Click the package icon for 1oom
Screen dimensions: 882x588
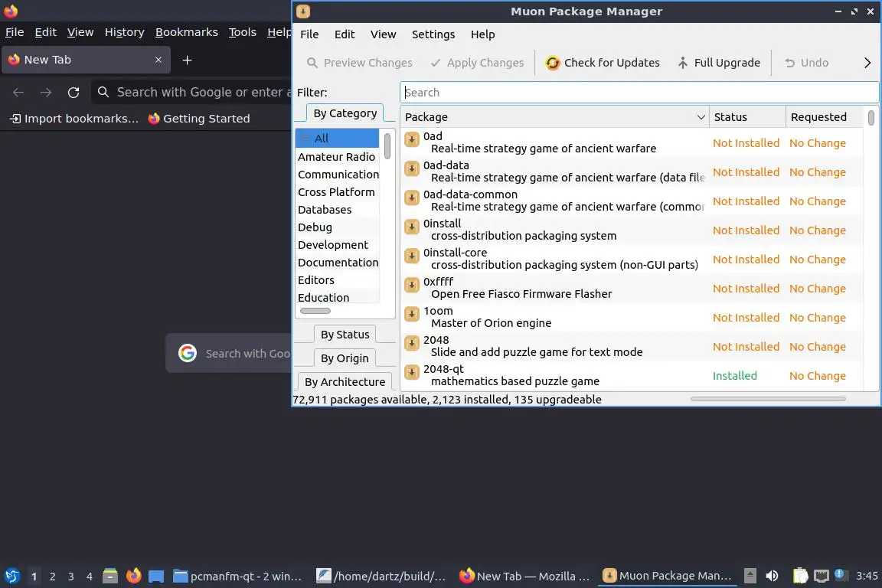pyautogui.click(x=412, y=314)
